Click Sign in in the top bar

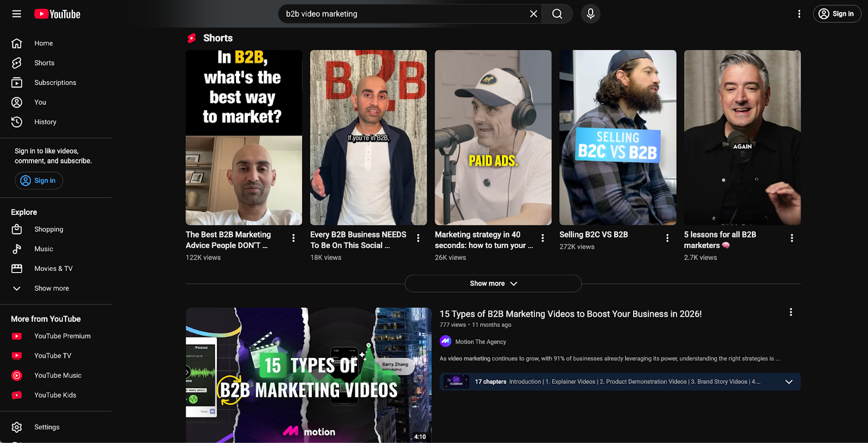coord(837,14)
